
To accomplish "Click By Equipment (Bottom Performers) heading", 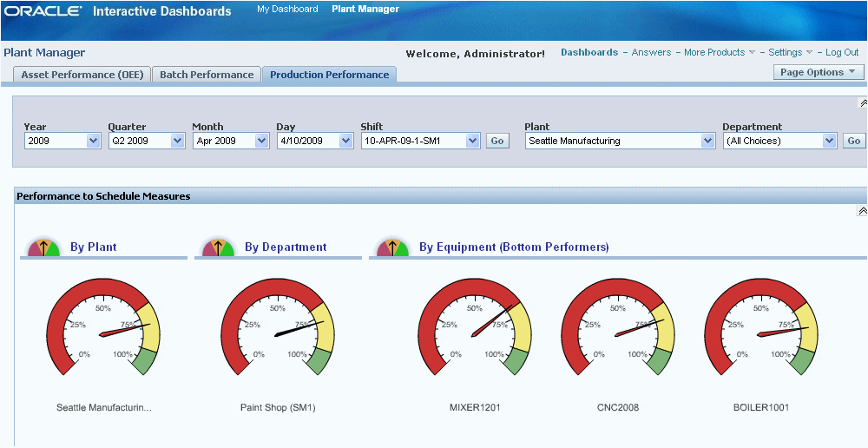I will pyautogui.click(x=514, y=247).
